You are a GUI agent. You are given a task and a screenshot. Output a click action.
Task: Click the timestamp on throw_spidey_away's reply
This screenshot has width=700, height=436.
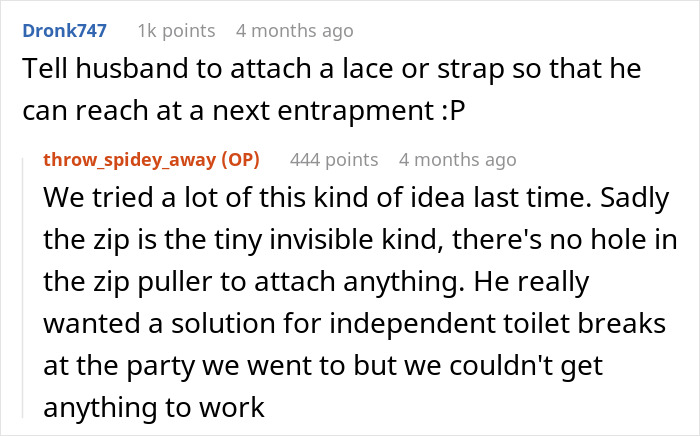click(457, 160)
